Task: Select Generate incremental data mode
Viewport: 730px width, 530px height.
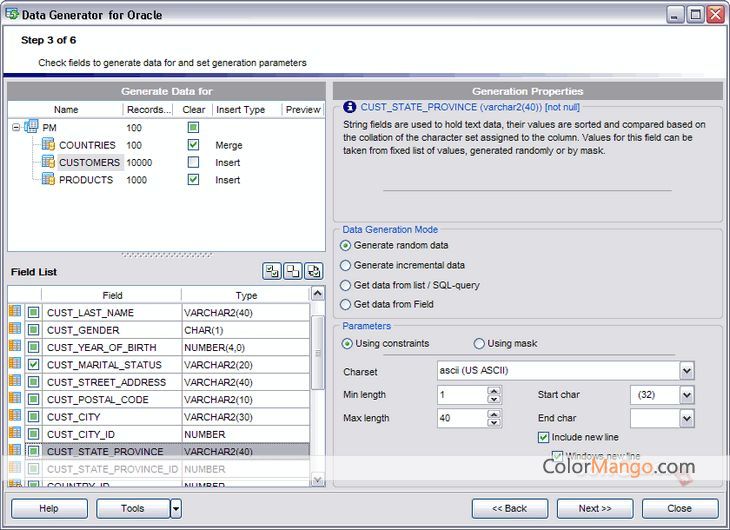Action: (x=345, y=265)
